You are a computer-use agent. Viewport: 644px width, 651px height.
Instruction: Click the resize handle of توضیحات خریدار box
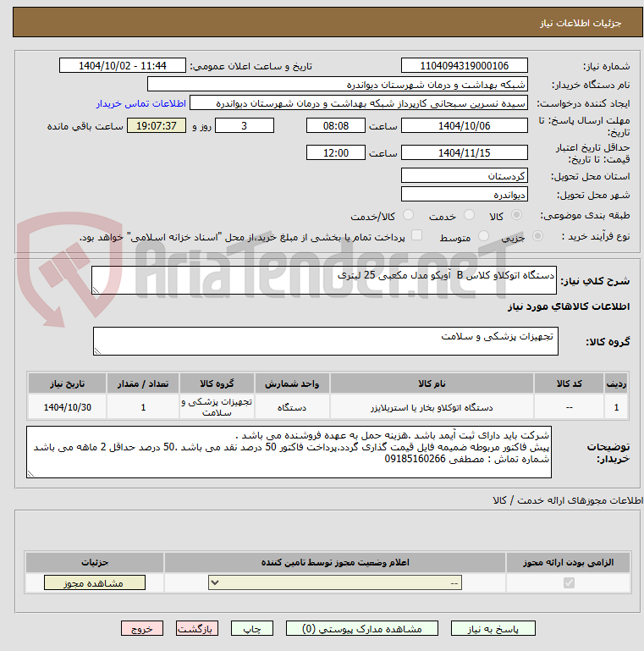click(x=30, y=474)
